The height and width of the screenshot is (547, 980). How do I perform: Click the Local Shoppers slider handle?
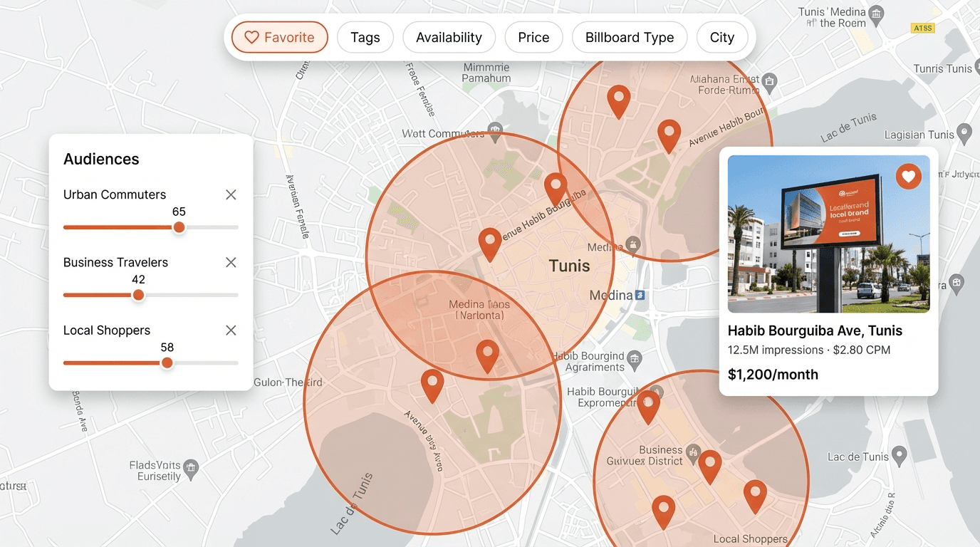pyautogui.click(x=167, y=363)
